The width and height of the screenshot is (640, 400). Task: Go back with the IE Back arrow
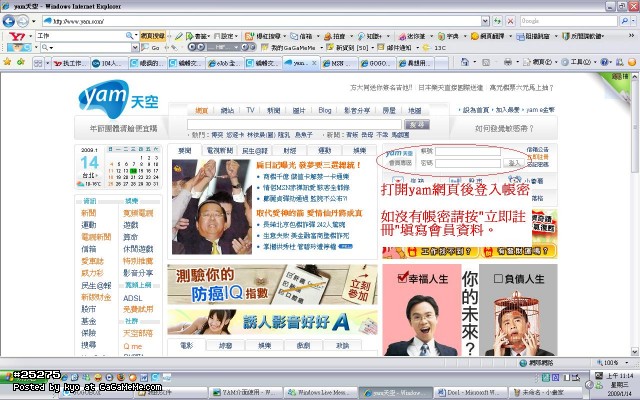9,21
